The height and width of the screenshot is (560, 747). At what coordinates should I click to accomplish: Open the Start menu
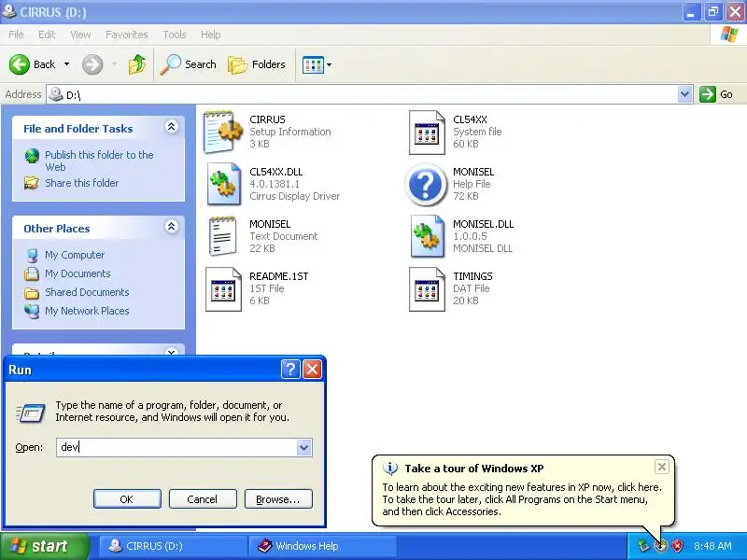click(x=45, y=546)
